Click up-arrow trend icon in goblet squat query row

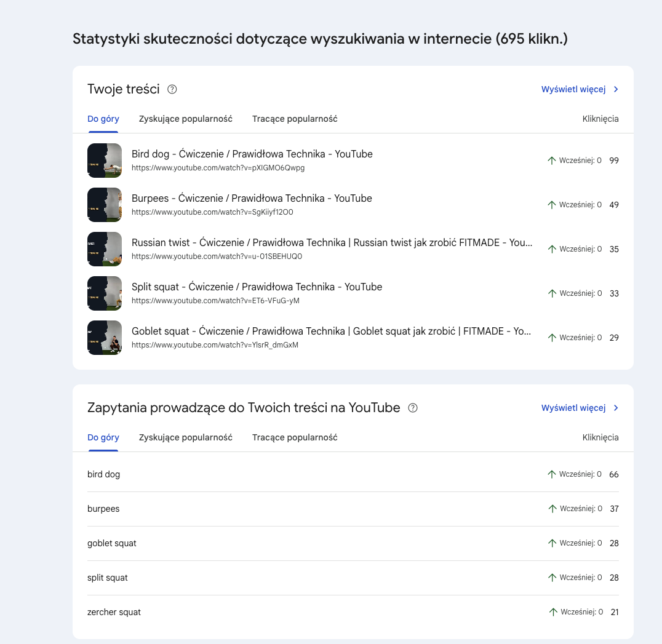(x=552, y=544)
